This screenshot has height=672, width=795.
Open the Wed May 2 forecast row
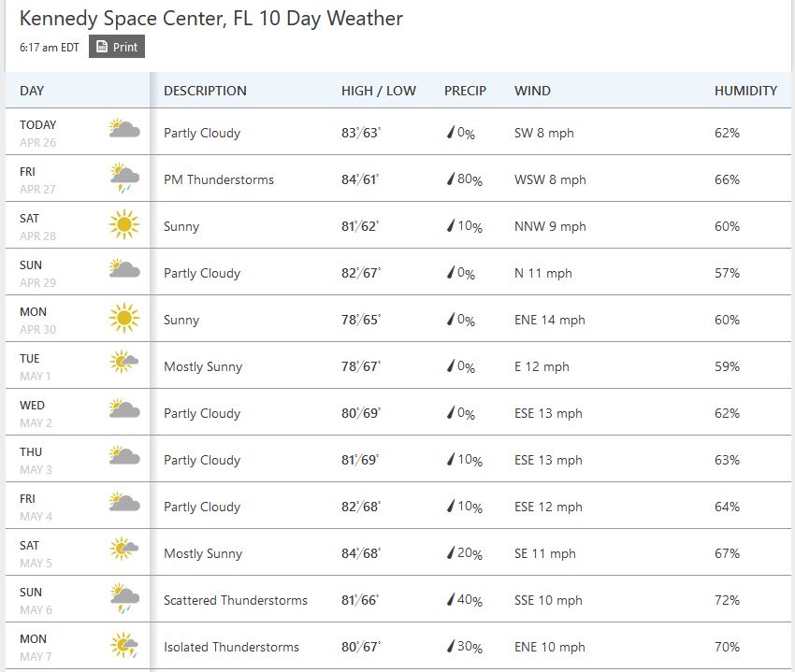click(398, 412)
